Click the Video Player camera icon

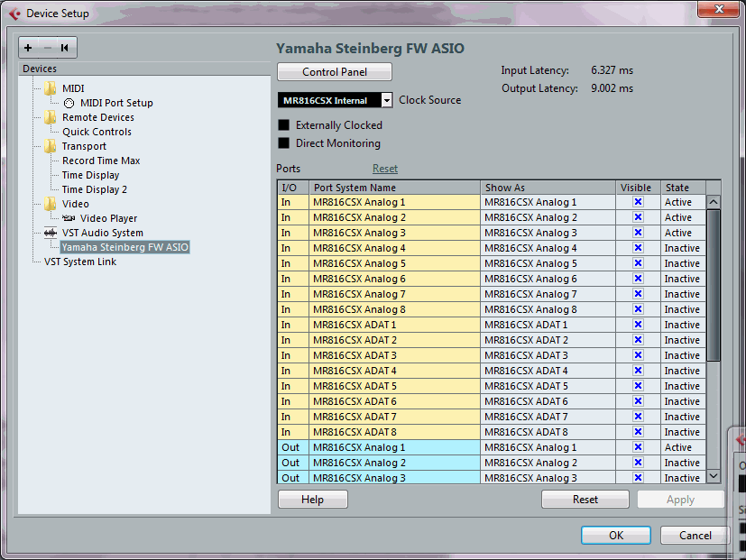(x=69, y=218)
